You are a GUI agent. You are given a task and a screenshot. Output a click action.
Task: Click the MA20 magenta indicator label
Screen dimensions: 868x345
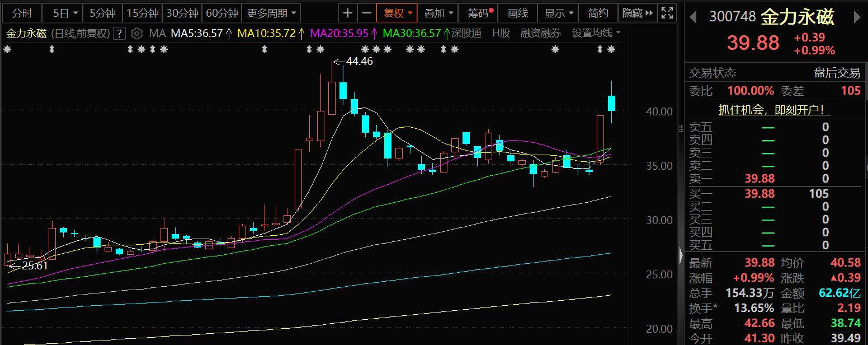click(339, 34)
